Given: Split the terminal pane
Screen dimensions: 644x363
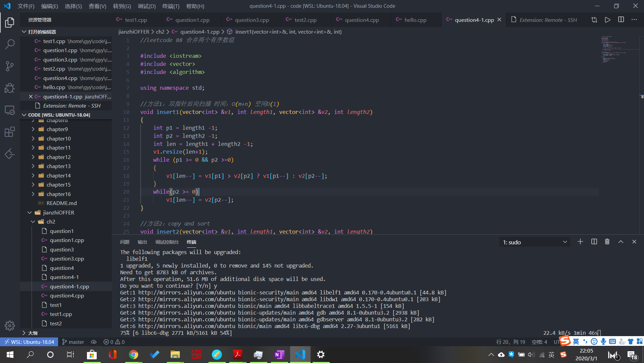Looking at the screenshot, I should pyautogui.click(x=594, y=242).
